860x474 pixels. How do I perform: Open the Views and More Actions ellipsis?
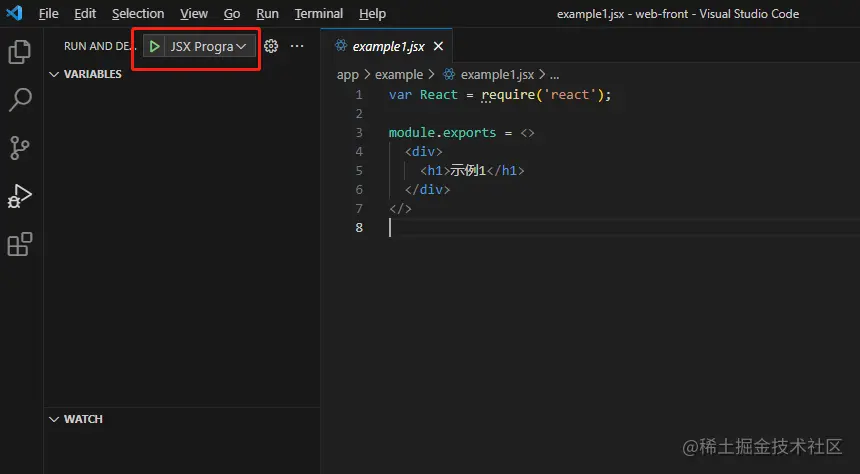click(297, 46)
